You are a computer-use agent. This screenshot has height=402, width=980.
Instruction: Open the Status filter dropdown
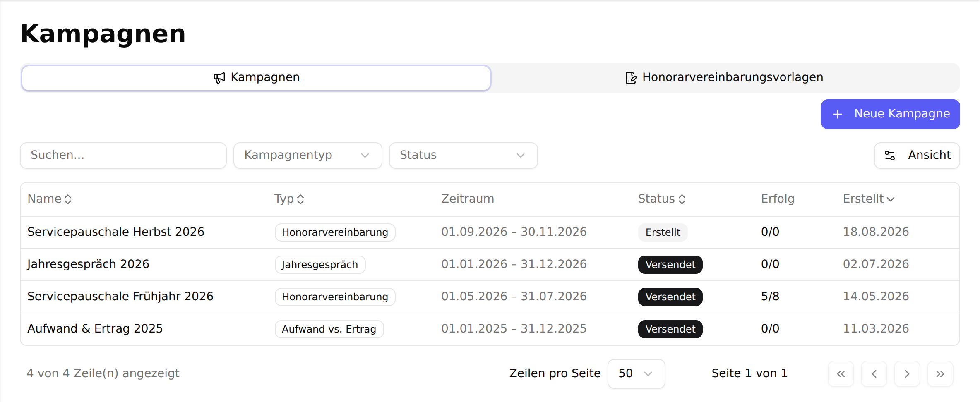pyautogui.click(x=464, y=156)
